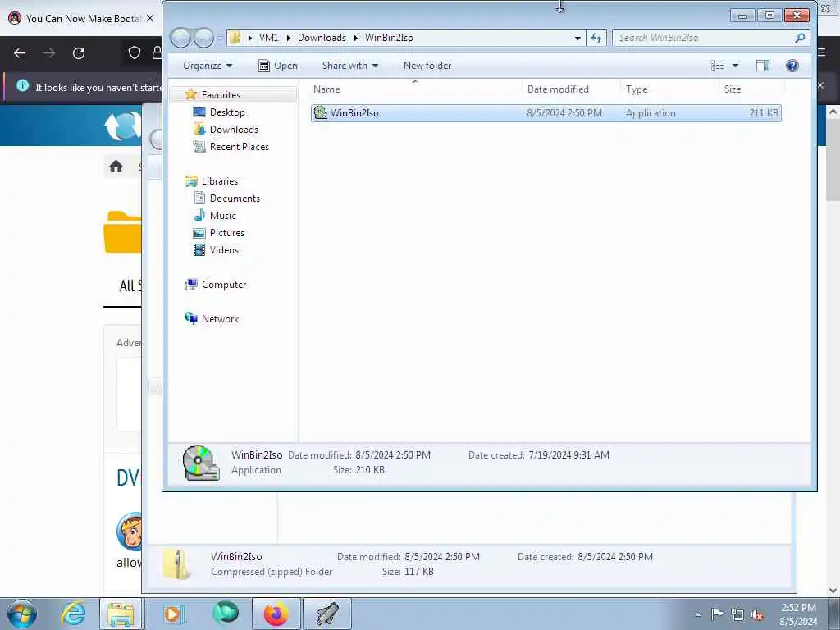
Task: Switch to Firefox in the taskbar
Action: point(276,614)
